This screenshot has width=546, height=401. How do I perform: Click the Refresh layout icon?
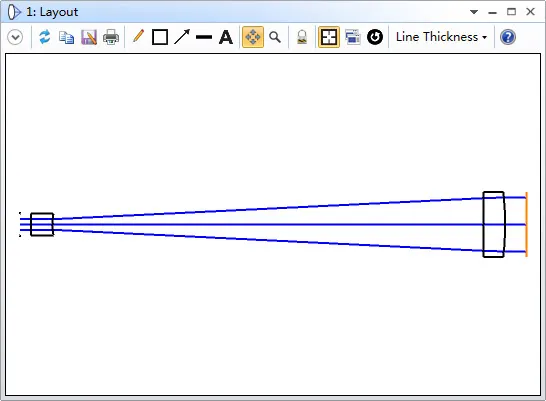(x=45, y=37)
